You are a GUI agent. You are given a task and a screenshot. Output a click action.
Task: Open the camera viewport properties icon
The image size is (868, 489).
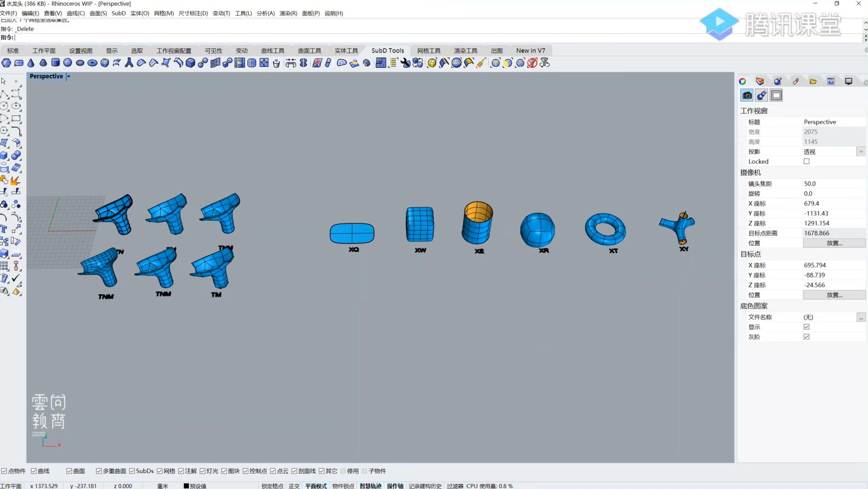point(747,96)
